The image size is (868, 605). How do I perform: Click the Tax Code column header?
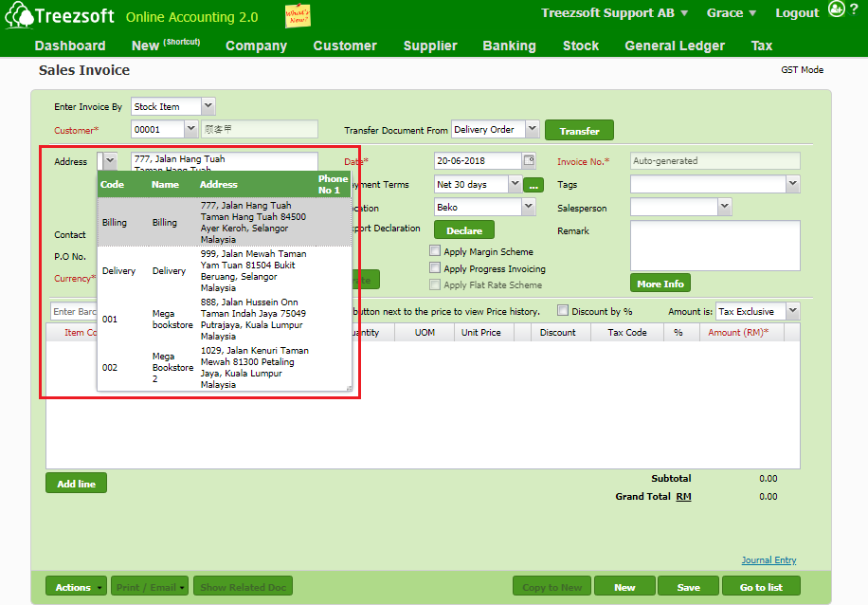(626, 332)
